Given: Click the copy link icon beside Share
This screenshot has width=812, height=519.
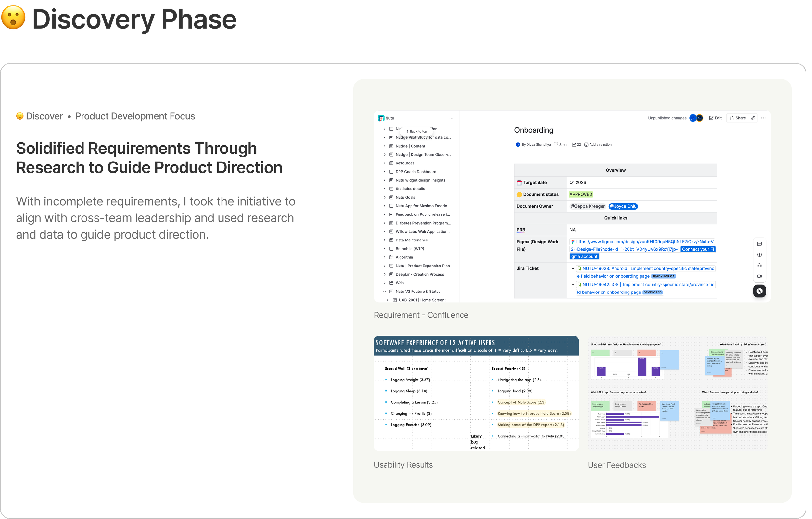Looking at the screenshot, I should tap(753, 118).
